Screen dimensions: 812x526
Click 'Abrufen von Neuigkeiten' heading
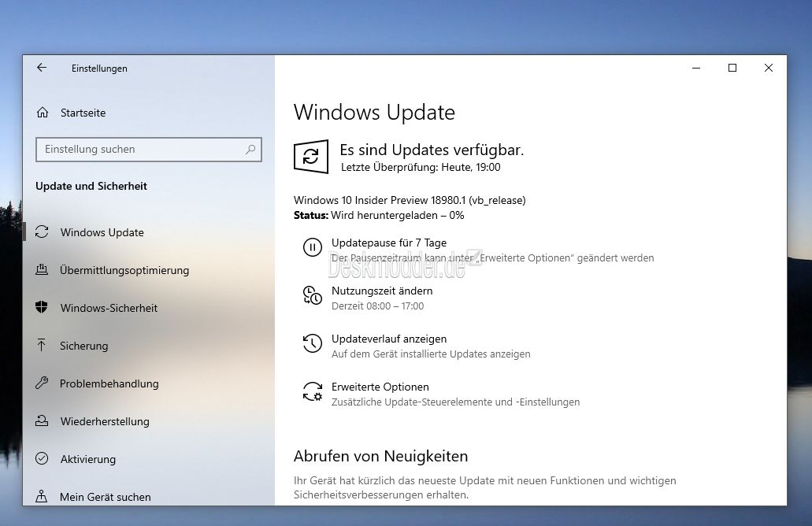pyautogui.click(x=380, y=456)
